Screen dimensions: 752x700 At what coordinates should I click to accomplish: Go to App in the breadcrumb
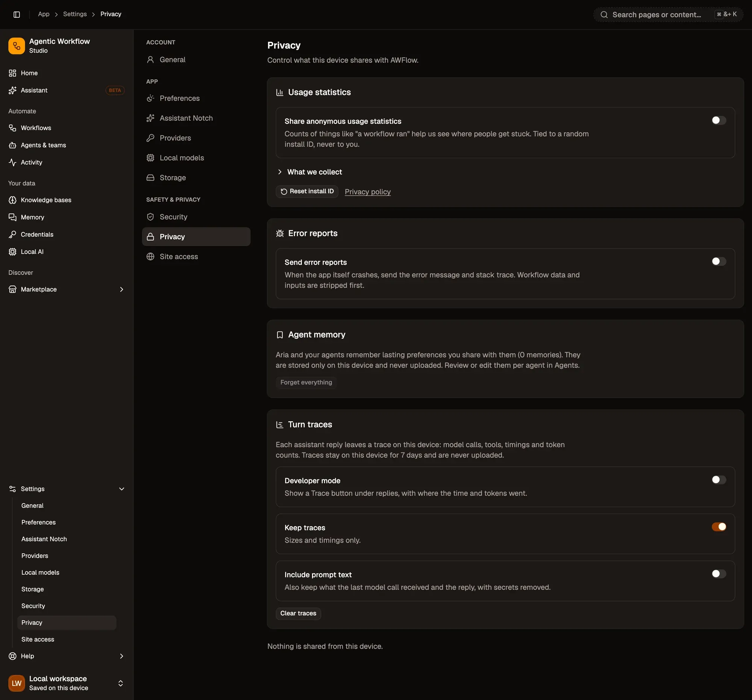click(44, 14)
